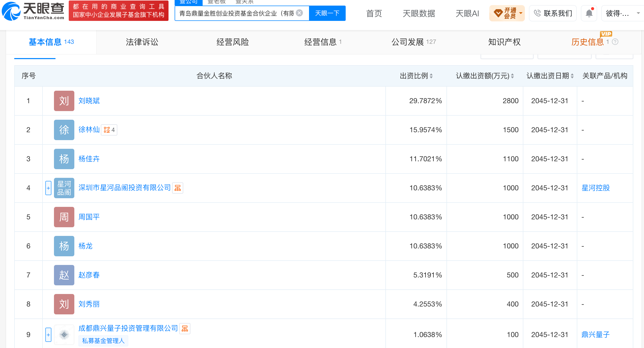The height and width of the screenshot is (348, 644).
Task: Open 星河品阁 company logo tile
Action: coord(64,188)
